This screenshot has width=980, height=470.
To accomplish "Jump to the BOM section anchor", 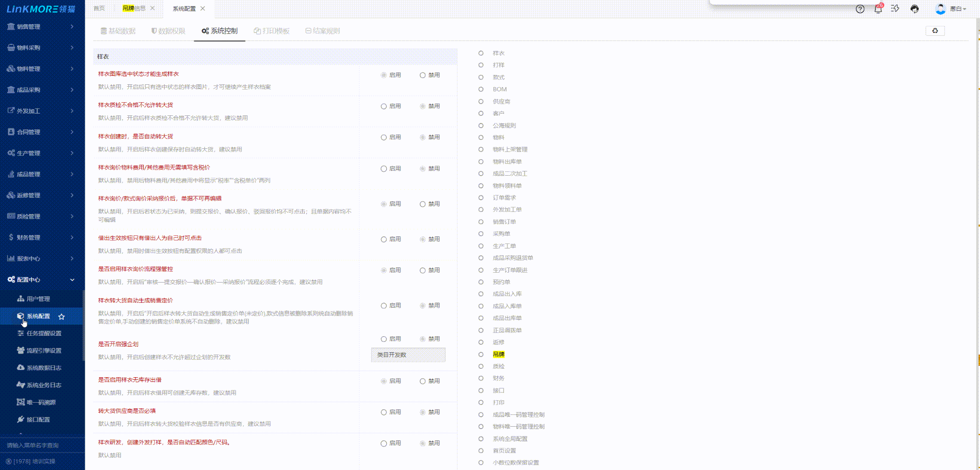I will click(499, 89).
